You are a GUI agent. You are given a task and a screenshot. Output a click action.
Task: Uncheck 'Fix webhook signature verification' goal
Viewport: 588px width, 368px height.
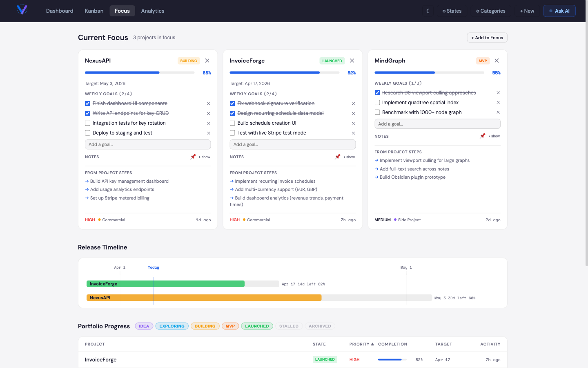click(x=232, y=103)
